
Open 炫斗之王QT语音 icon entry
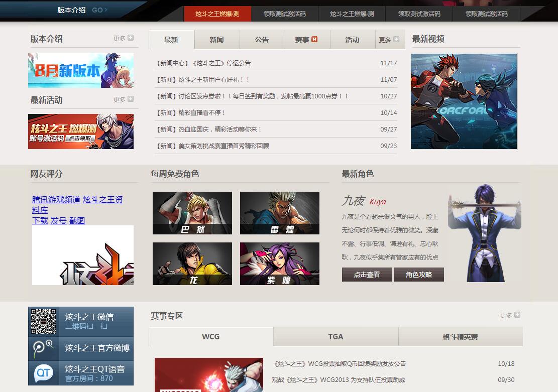click(x=81, y=373)
